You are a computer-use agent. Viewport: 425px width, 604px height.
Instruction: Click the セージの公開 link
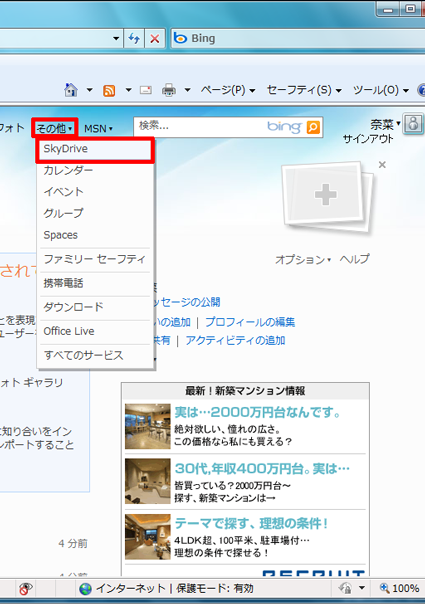pos(186,302)
